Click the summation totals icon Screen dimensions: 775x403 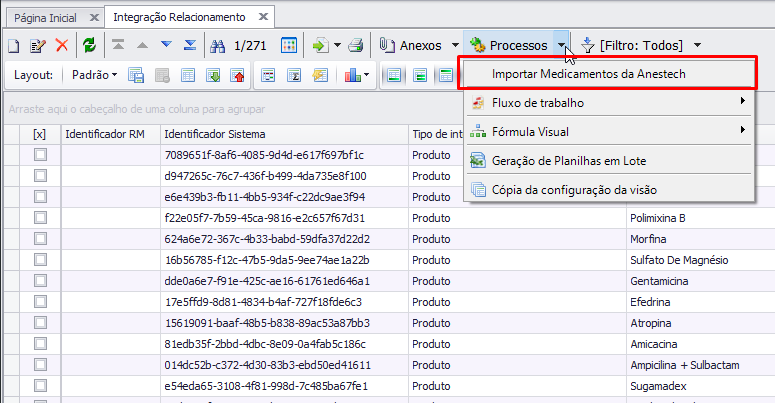pos(294,75)
